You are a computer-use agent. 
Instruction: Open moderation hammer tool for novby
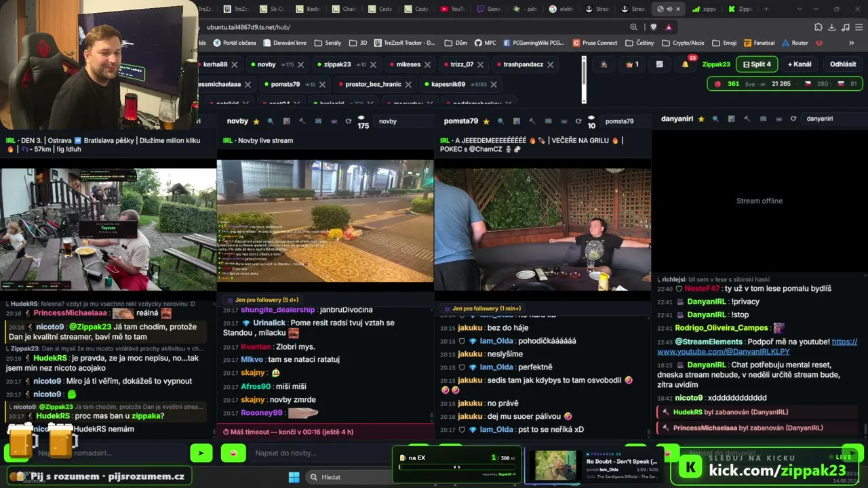[302, 121]
